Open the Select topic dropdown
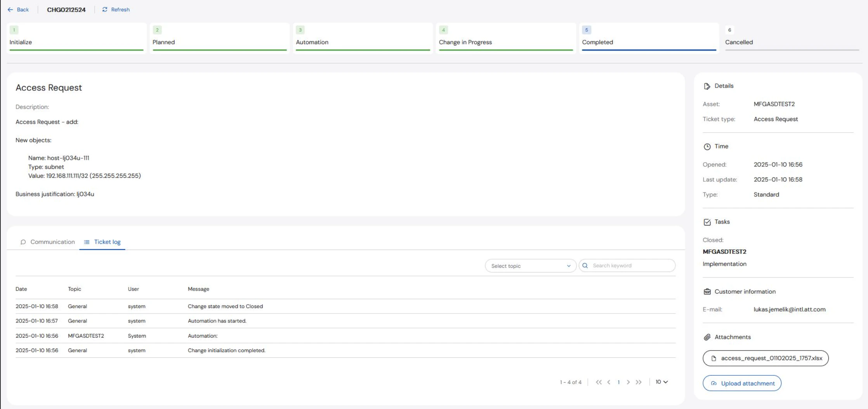 coord(530,266)
